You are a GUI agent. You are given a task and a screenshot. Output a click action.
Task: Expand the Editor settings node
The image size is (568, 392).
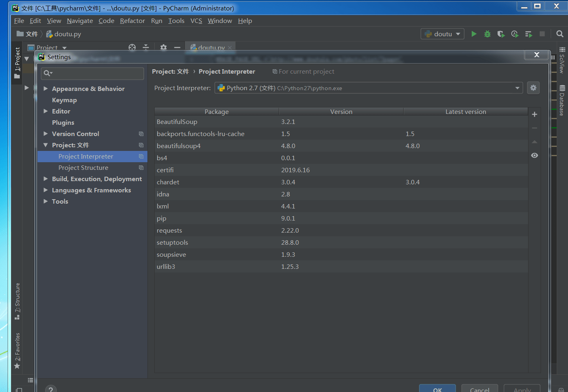point(46,111)
